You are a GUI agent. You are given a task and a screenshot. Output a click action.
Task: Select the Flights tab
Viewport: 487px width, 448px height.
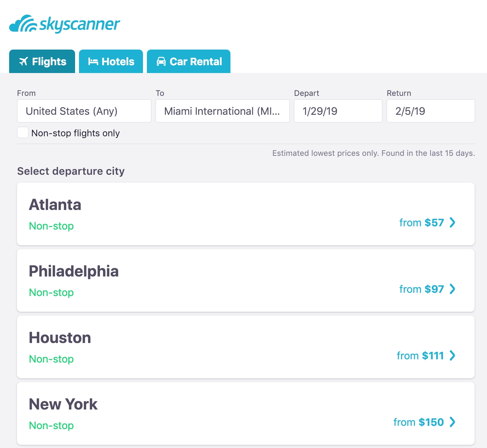(x=42, y=61)
